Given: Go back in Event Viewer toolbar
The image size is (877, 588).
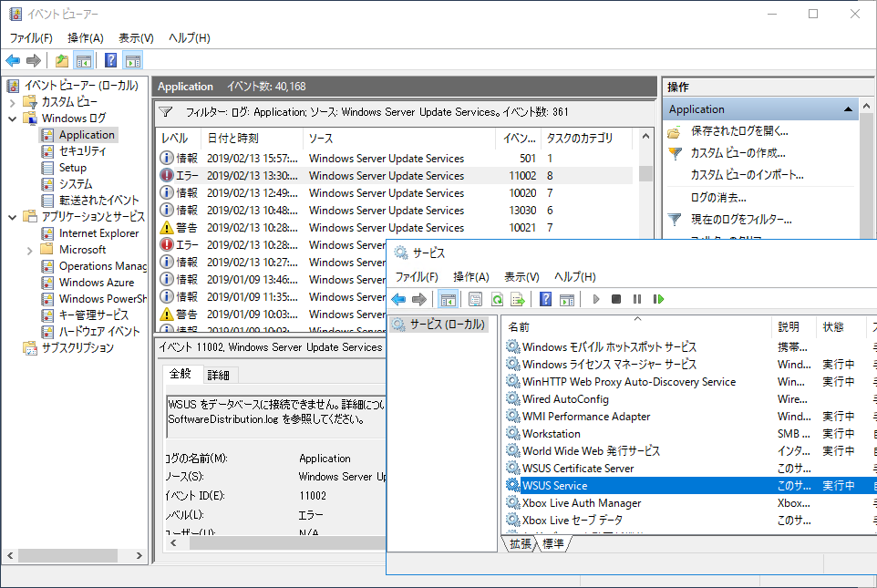Looking at the screenshot, I should point(13,60).
